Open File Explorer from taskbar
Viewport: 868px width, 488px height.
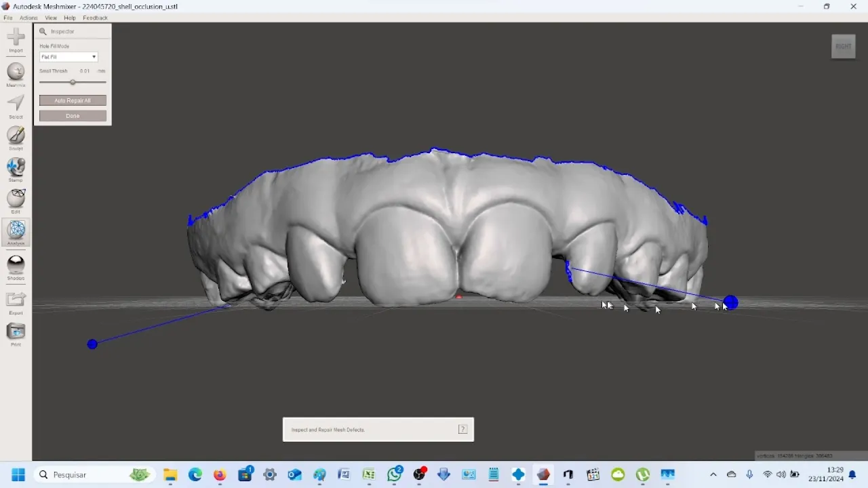(170, 474)
